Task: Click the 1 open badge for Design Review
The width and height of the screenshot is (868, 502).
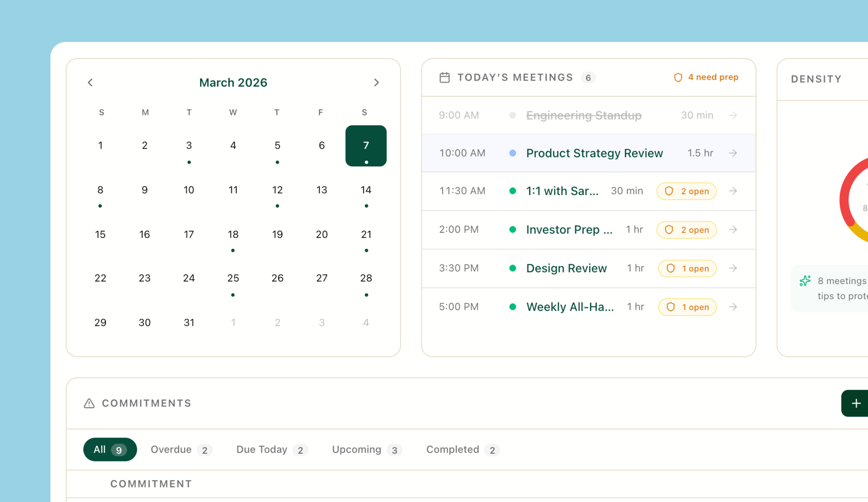Action: tap(687, 268)
